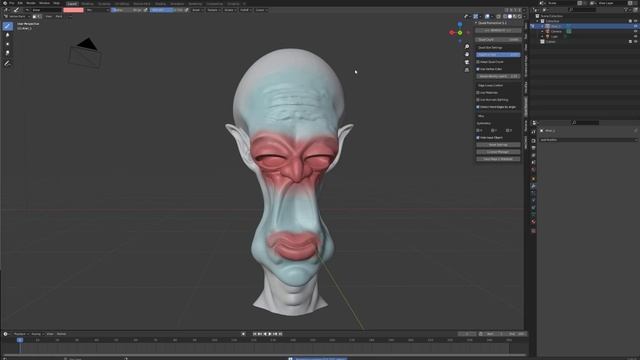
Task: Switch perspective/orthographic with the grid icon
Action: click(x=467, y=70)
